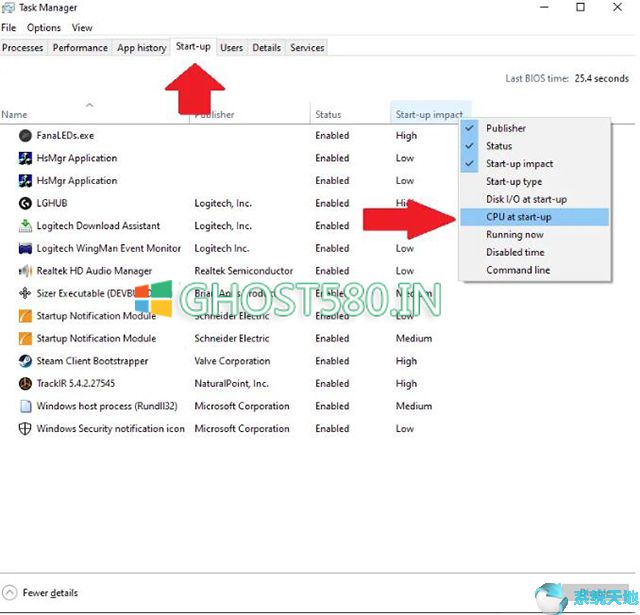
Task: Switch to the Processes tab
Action: click(x=23, y=48)
